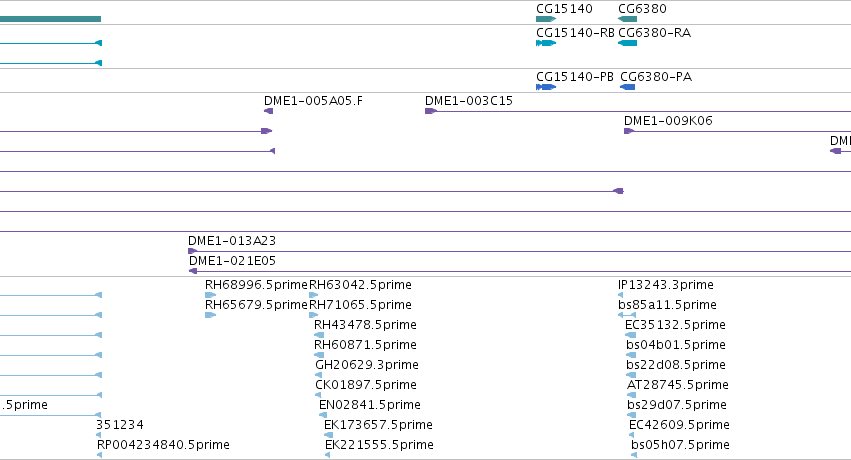Click the DME1-021E05 feature arrow
Image resolution: width=851 pixels, height=460 pixels.
[x=193, y=271]
